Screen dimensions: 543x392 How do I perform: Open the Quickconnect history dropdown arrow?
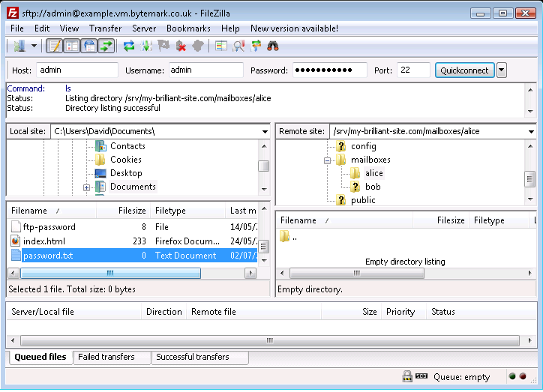501,70
